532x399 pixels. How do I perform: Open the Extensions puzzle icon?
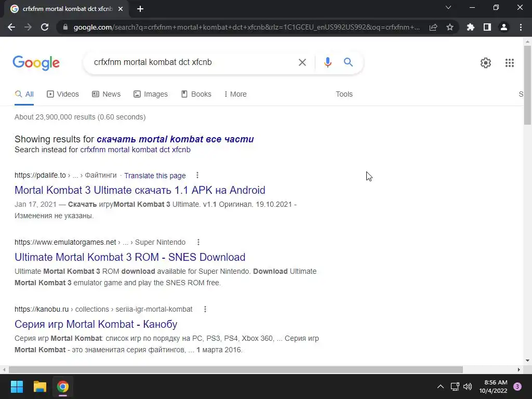[471, 27]
